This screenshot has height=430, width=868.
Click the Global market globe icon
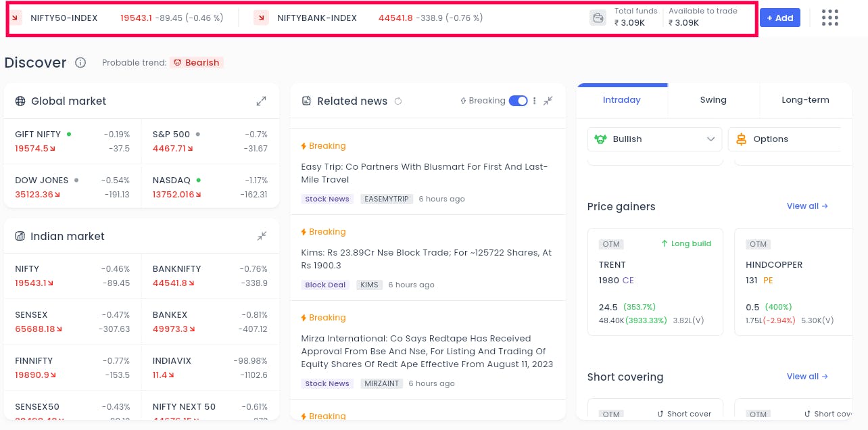pyautogui.click(x=20, y=101)
